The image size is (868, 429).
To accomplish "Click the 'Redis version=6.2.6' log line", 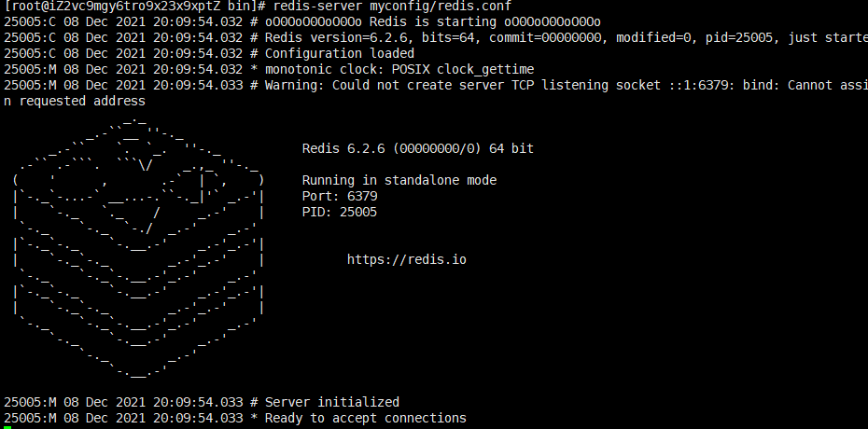I will coord(435,37).
